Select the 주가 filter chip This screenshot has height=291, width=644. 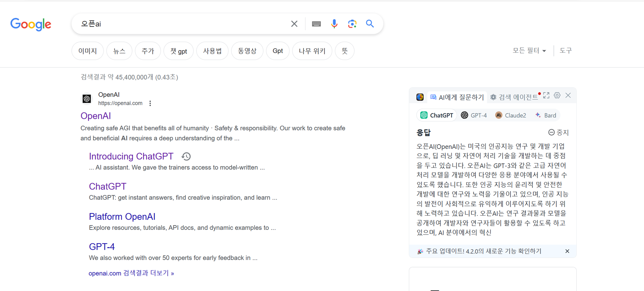pos(148,51)
